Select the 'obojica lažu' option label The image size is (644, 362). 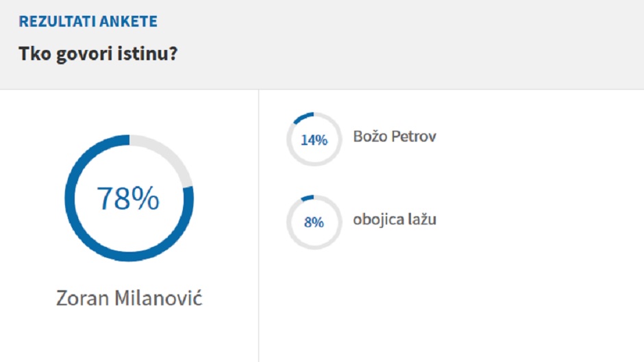click(395, 220)
